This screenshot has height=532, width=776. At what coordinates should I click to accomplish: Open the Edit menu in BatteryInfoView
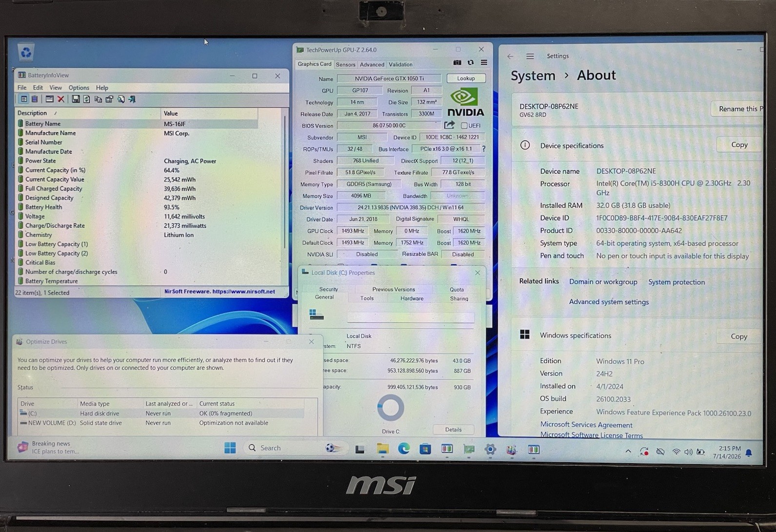38,88
